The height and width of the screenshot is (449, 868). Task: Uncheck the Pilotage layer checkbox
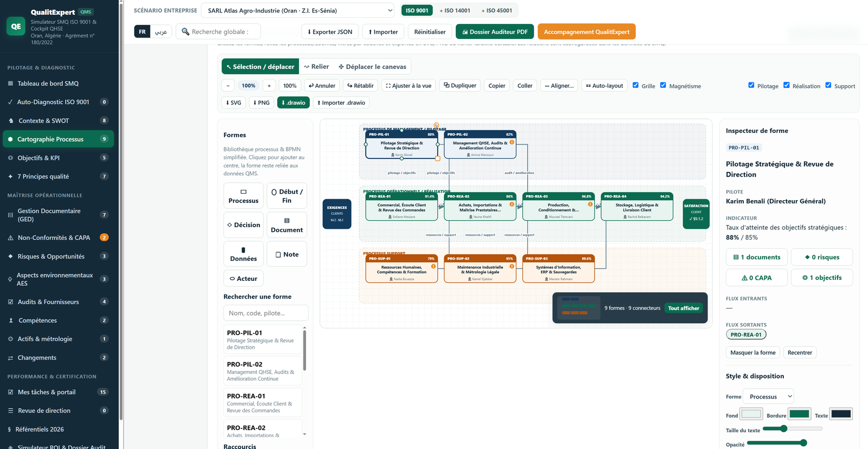(751, 85)
